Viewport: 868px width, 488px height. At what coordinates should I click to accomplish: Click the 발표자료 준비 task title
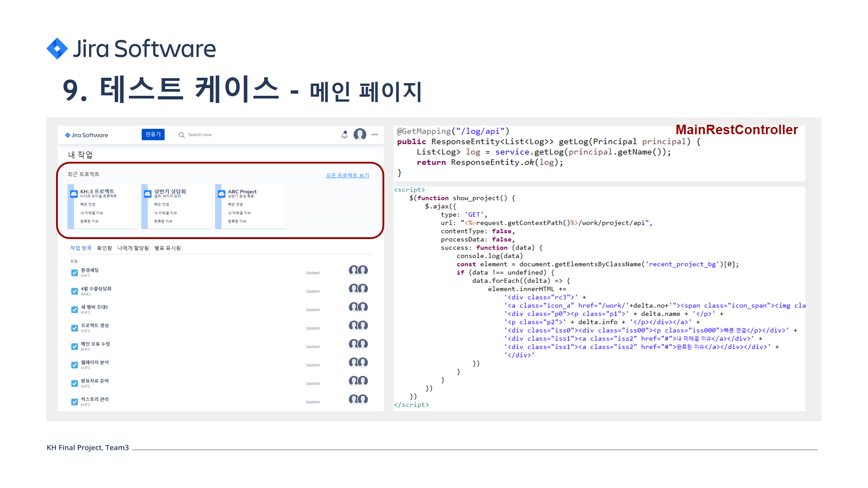[x=95, y=381]
